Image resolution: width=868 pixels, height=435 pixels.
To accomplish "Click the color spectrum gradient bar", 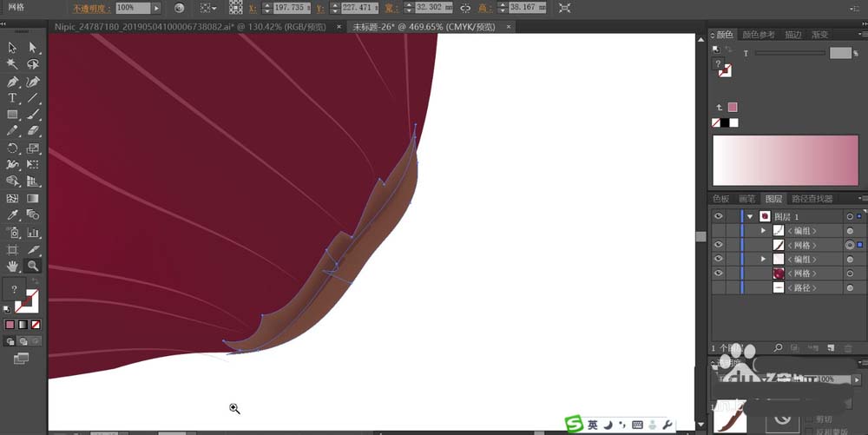I will [x=786, y=161].
